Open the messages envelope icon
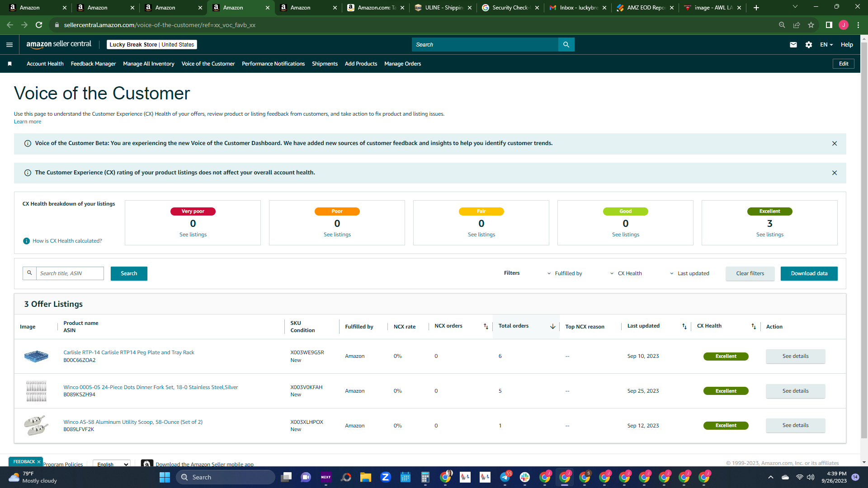The width and height of the screenshot is (868, 488). click(793, 45)
